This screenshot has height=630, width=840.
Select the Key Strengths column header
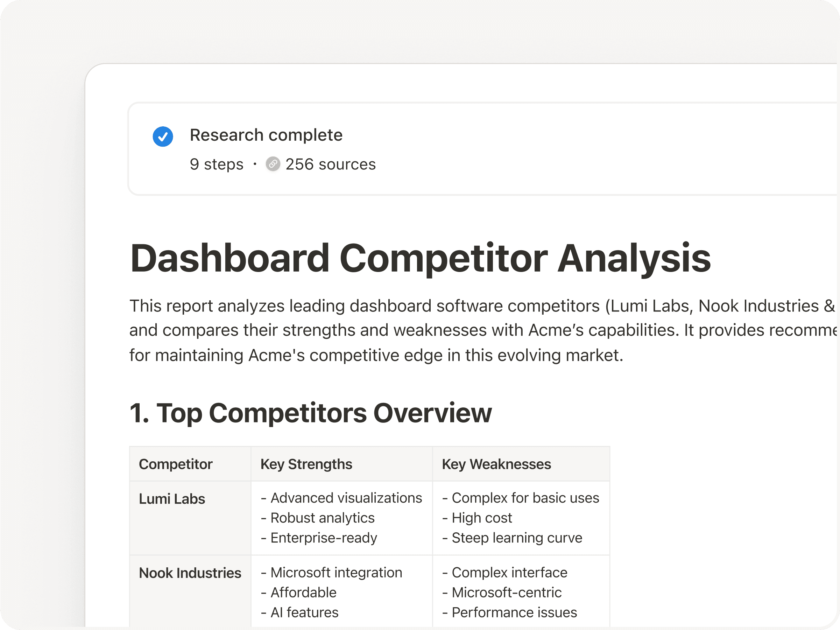[x=306, y=464]
